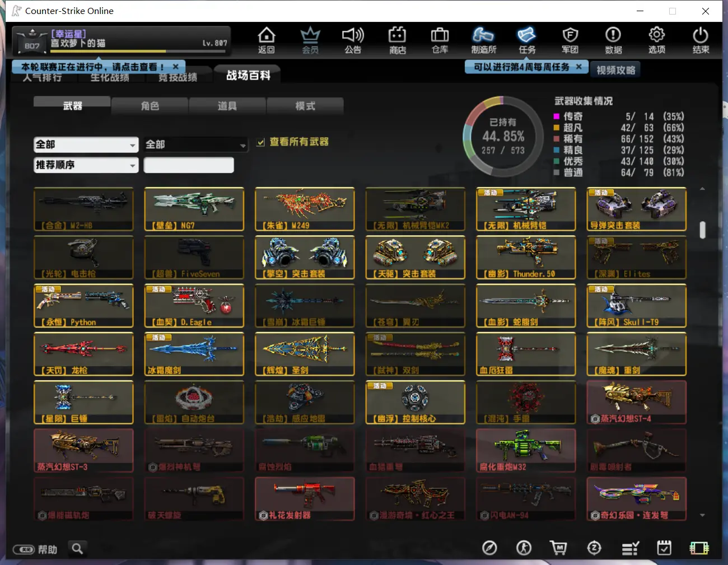Open the 会员 crown icon
The height and width of the screenshot is (565, 728).
pos(310,40)
